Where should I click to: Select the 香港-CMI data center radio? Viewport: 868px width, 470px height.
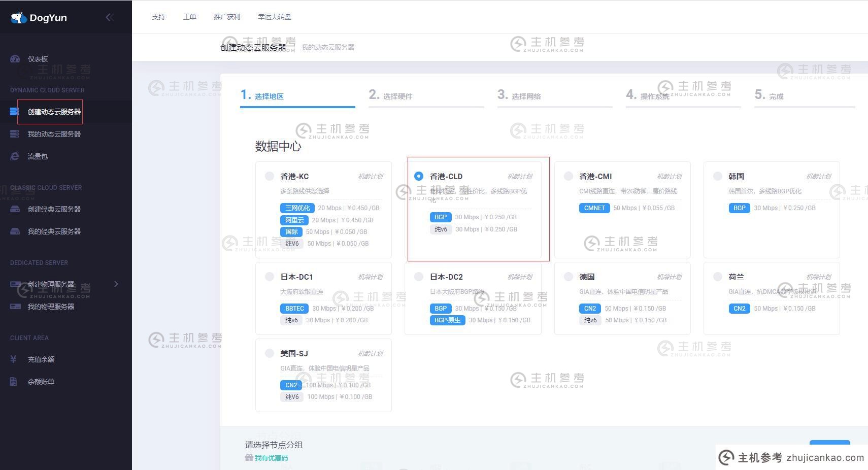[x=569, y=176]
